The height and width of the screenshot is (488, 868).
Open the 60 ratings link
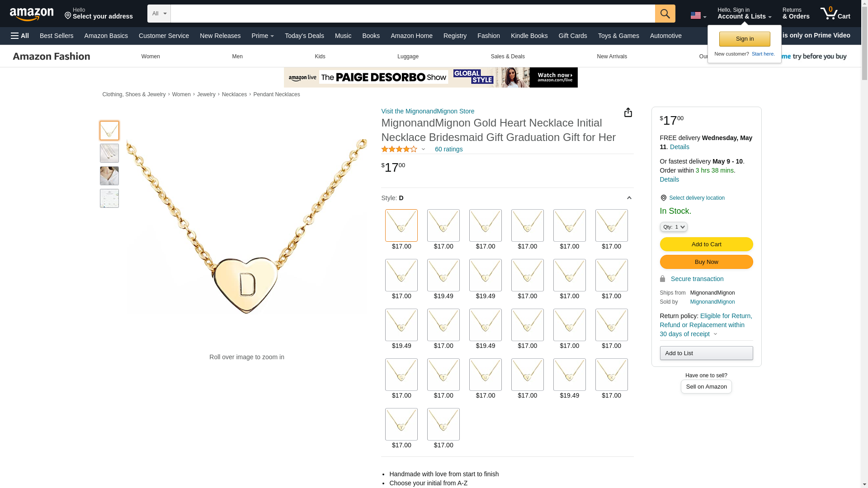pos(448,149)
